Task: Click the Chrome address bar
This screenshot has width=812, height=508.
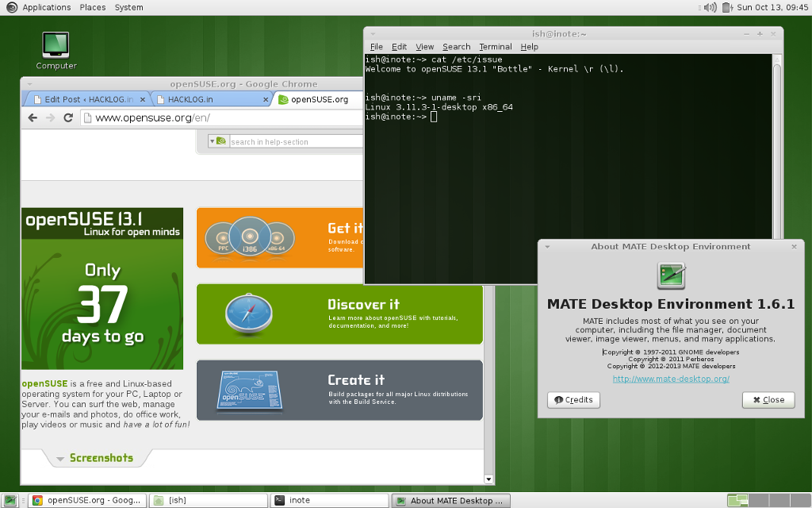Action: [x=222, y=117]
